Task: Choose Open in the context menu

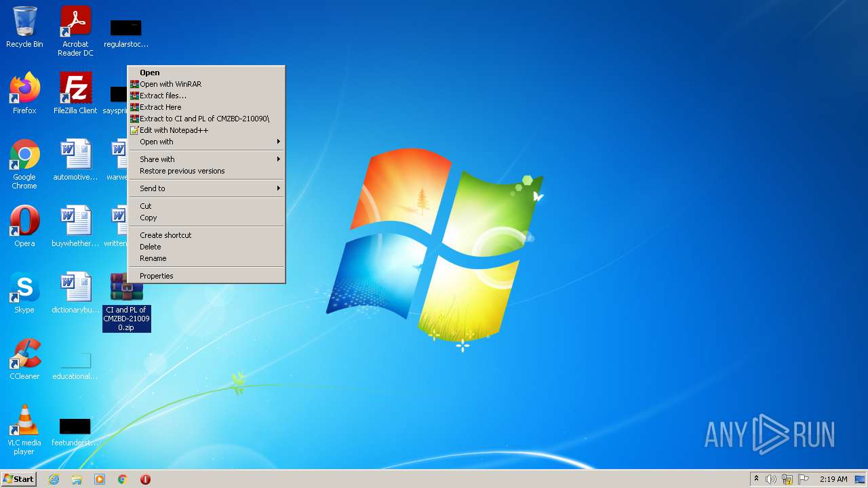Action: point(207,73)
